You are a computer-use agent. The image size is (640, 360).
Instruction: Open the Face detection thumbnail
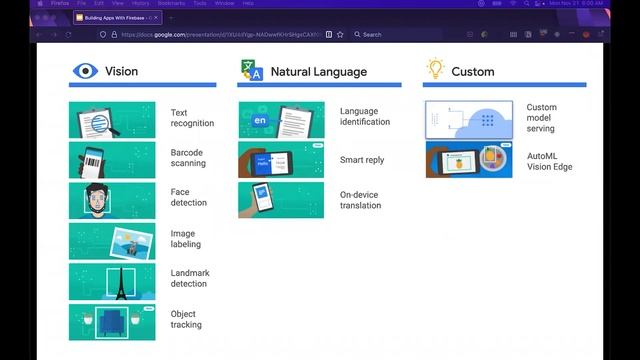(x=112, y=200)
